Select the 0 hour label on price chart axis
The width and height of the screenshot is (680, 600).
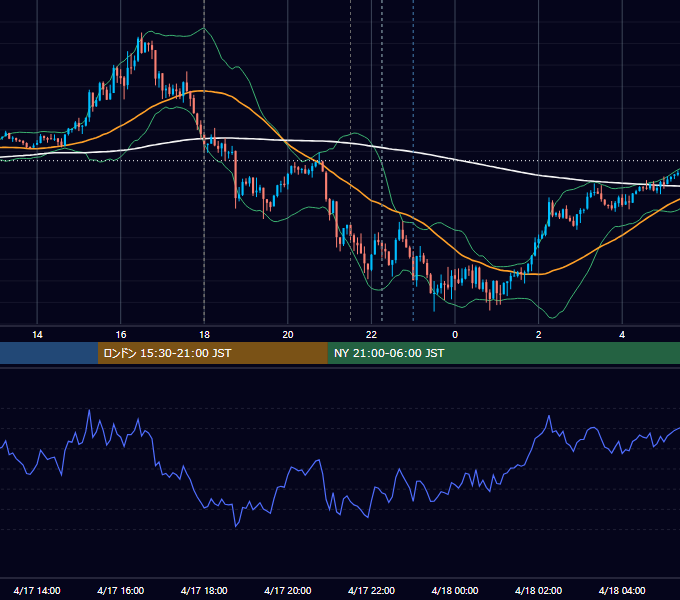coord(455,335)
